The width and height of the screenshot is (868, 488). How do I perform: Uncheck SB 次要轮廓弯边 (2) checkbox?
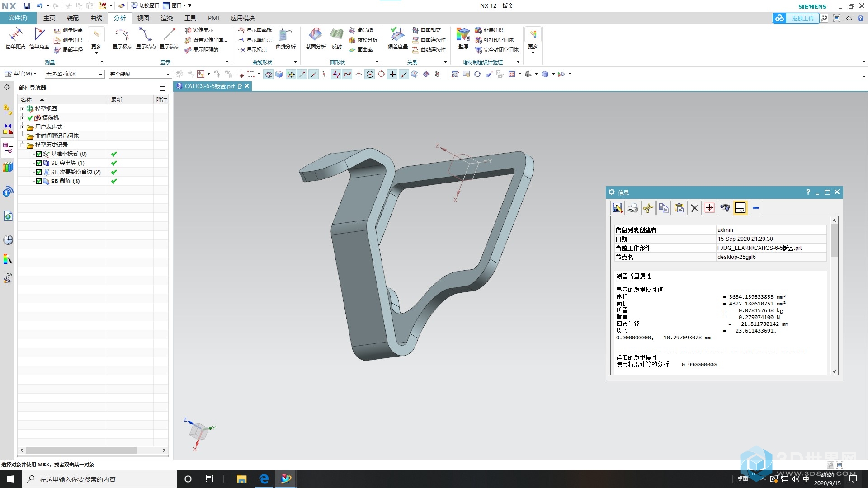point(39,172)
